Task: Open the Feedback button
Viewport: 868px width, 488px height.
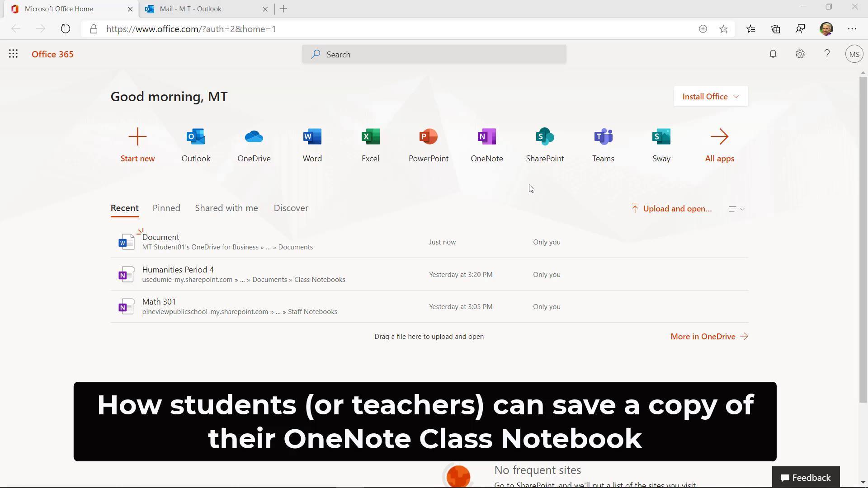Action: (806, 478)
